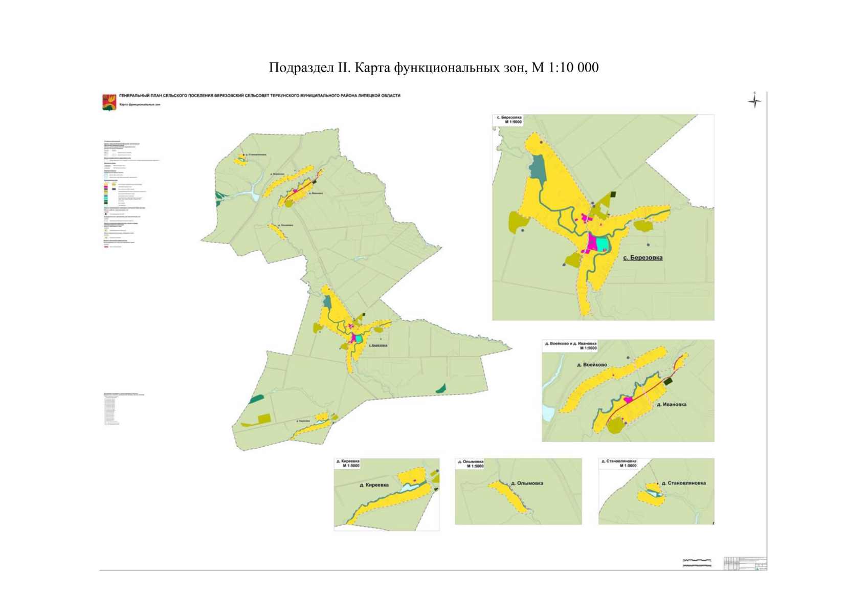Click the light blue pond in Воейково inset

(x=548, y=413)
